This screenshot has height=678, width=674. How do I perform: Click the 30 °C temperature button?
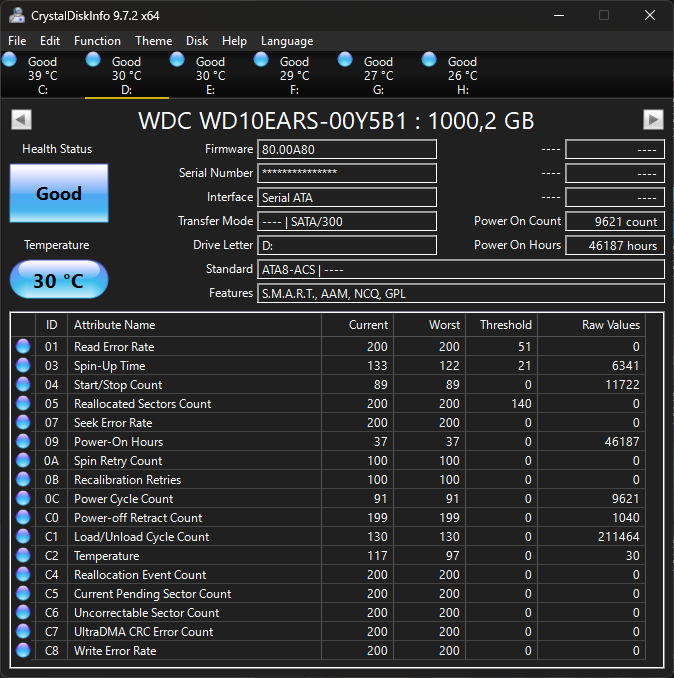pyautogui.click(x=59, y=280)
